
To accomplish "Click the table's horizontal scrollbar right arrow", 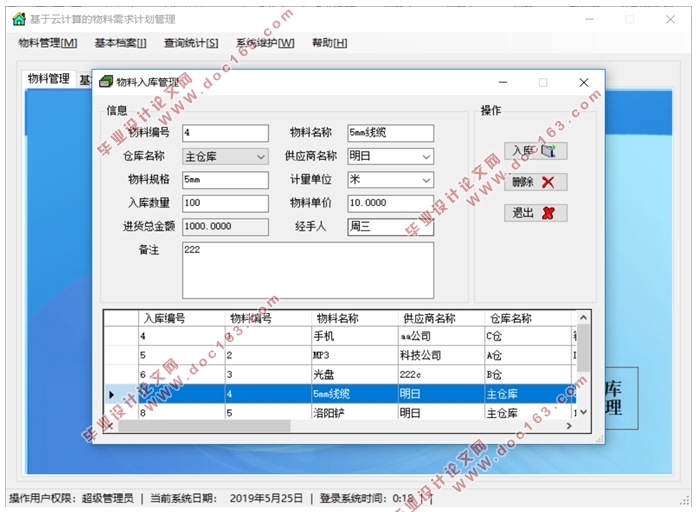I will [569, 426].
